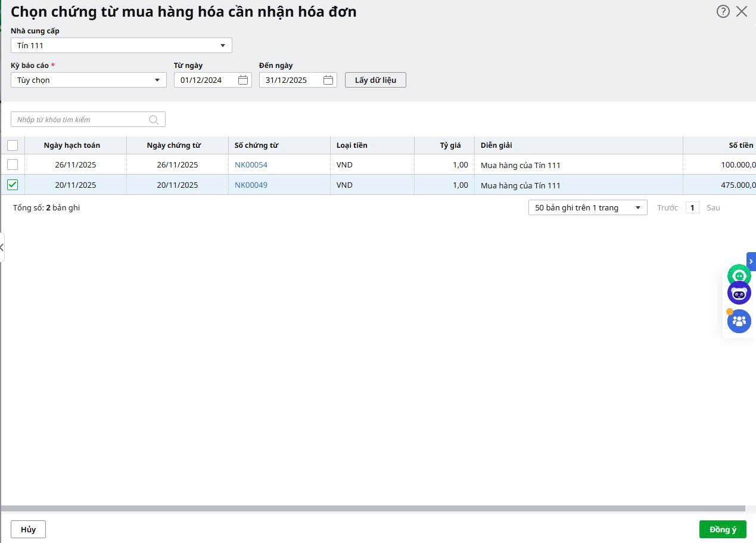
Task: Uncheck the row dated 20/11/2025
Action: [x=13, y=185]
